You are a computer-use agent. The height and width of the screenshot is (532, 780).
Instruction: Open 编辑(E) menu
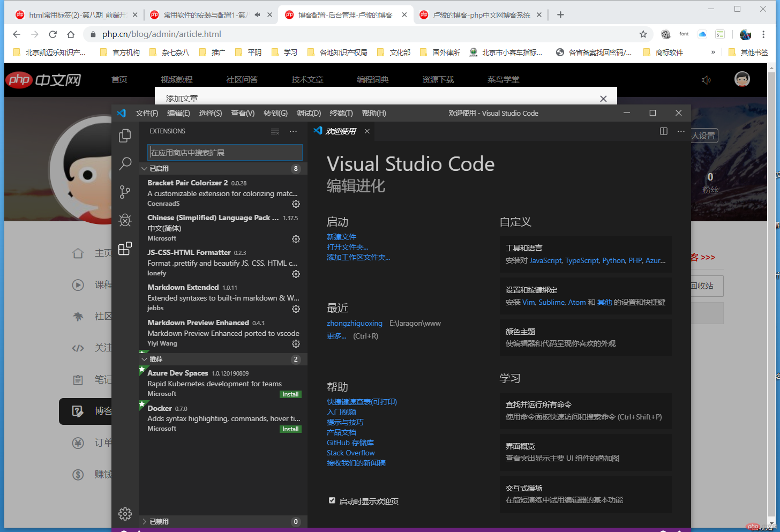(178, 113)
